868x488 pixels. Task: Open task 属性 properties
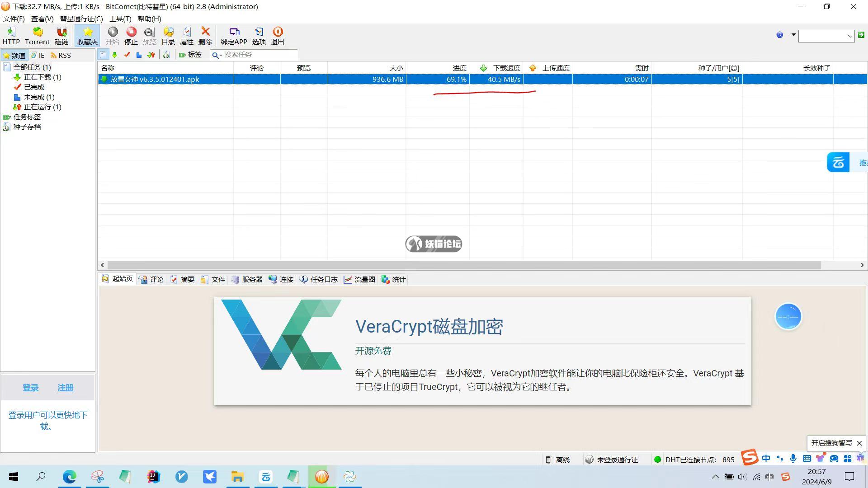click(187, 36)
